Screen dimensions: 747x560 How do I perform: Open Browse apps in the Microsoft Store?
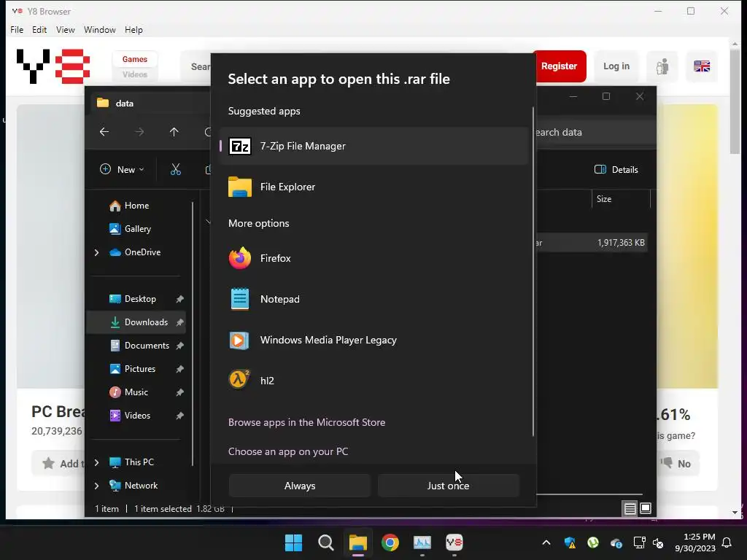[307, 422]
